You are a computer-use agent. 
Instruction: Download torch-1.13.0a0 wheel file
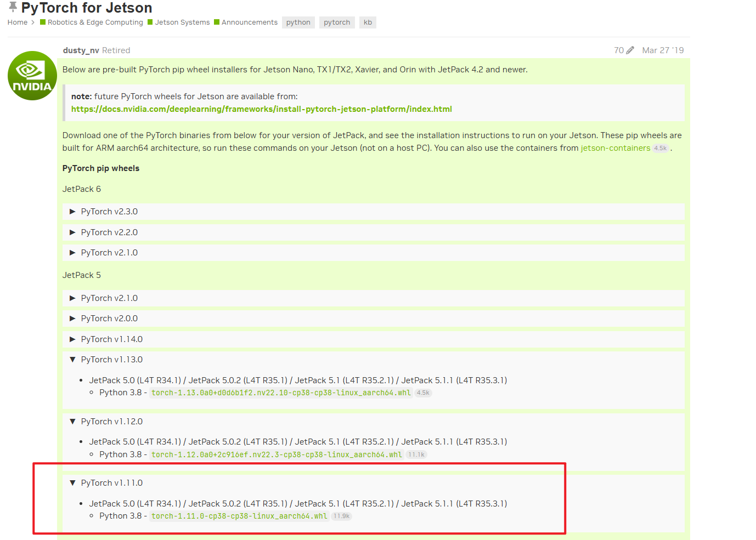[x=281, y=393]
